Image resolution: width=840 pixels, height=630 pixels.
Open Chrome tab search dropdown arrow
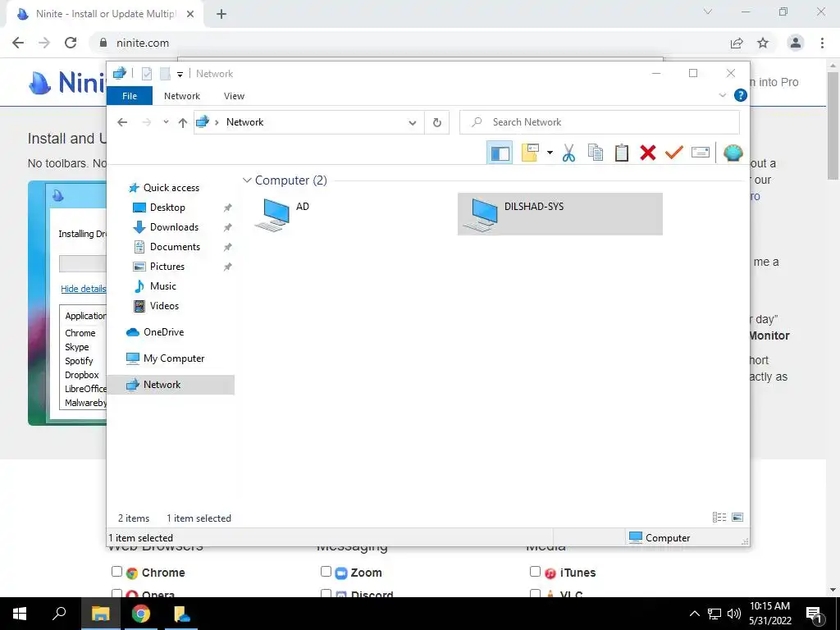pos(708,11)
